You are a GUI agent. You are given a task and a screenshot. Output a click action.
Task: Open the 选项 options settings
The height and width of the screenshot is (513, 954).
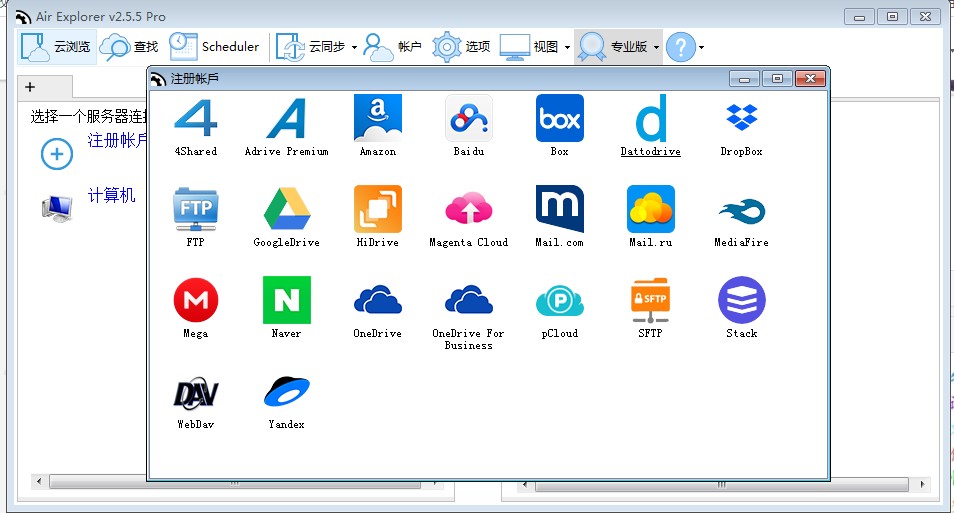click(x=461, y=46)
